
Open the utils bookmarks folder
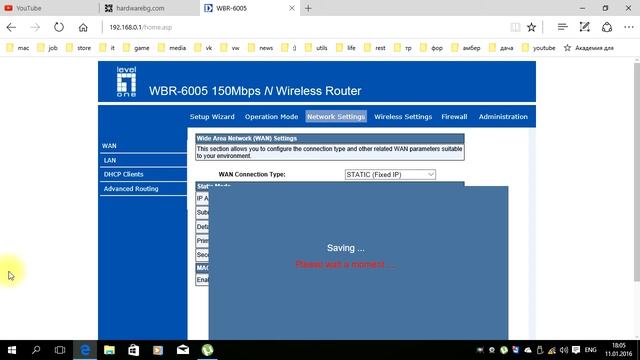[x=316, y=48]
